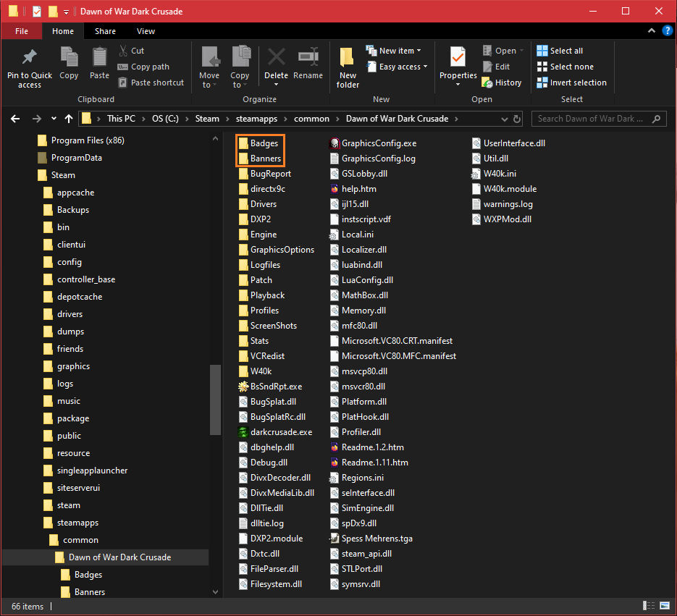Image resolution: width=677 pixels, height=616 pixels.
Task: Expand chevron after steamapps in address bar
Action: 285,119
